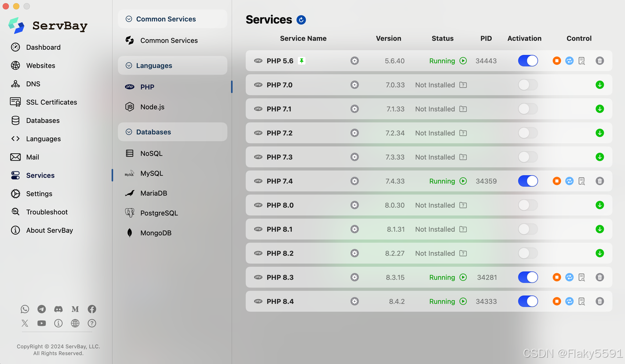Viewport: 625px width, 364px height.
Task: Open settings gear for PHP 5.6
Action: (x=354, y=61)
